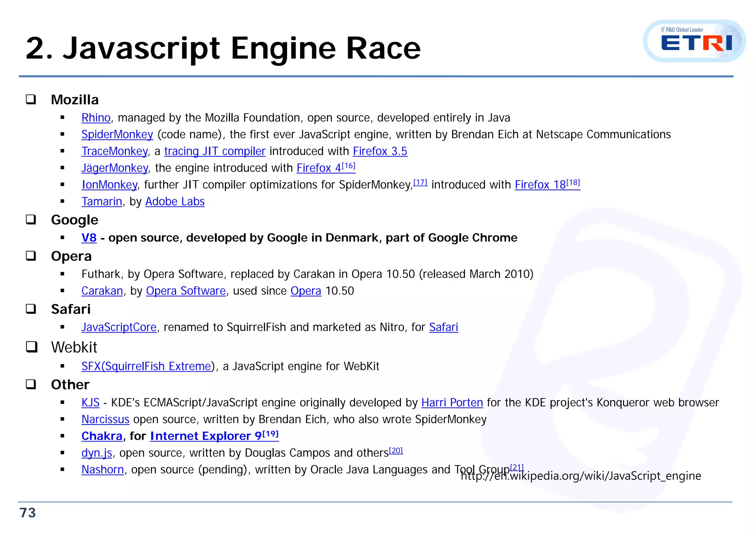
Task: Open footnote reference [16]
Action: click(x=348, y=166)
